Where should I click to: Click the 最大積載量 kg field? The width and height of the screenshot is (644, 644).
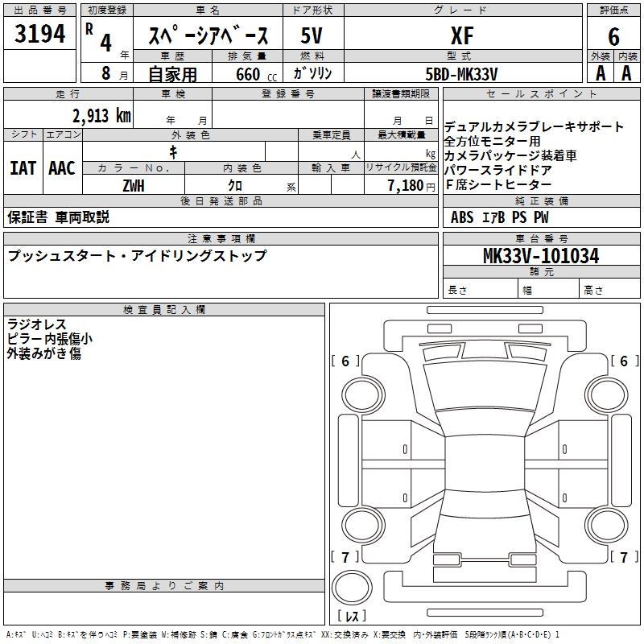pyautogui.click(x=401, y=151)
